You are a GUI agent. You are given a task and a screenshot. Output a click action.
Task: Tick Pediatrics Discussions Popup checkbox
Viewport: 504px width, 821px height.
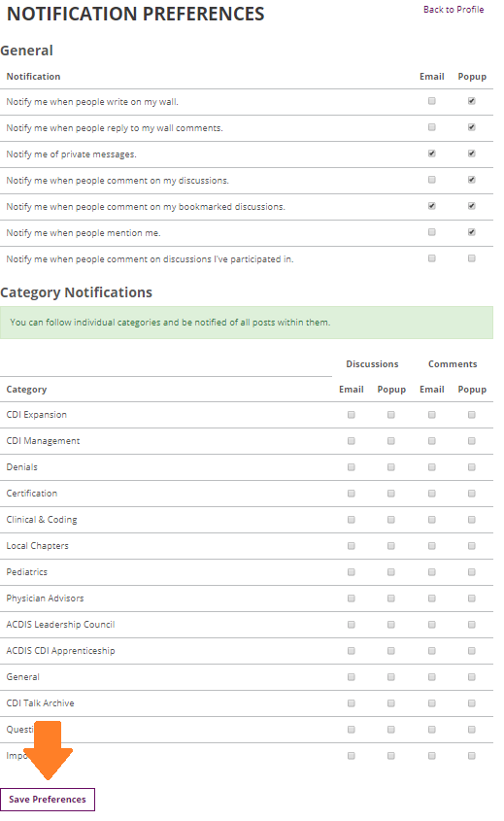(x=391, y=571)
